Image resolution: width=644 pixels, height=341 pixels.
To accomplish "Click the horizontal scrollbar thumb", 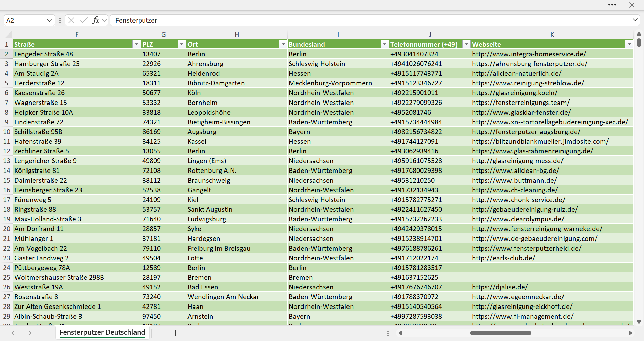I will (x=500, y=333).
